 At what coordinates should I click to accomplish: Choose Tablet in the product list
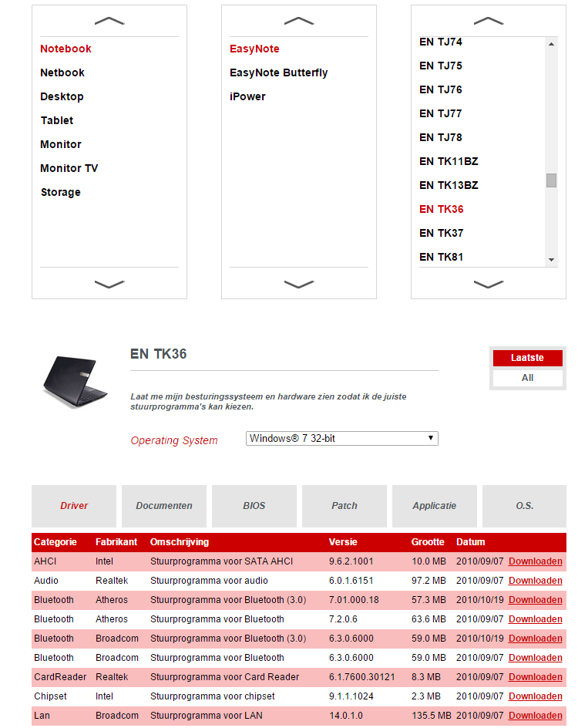(57, 121)
